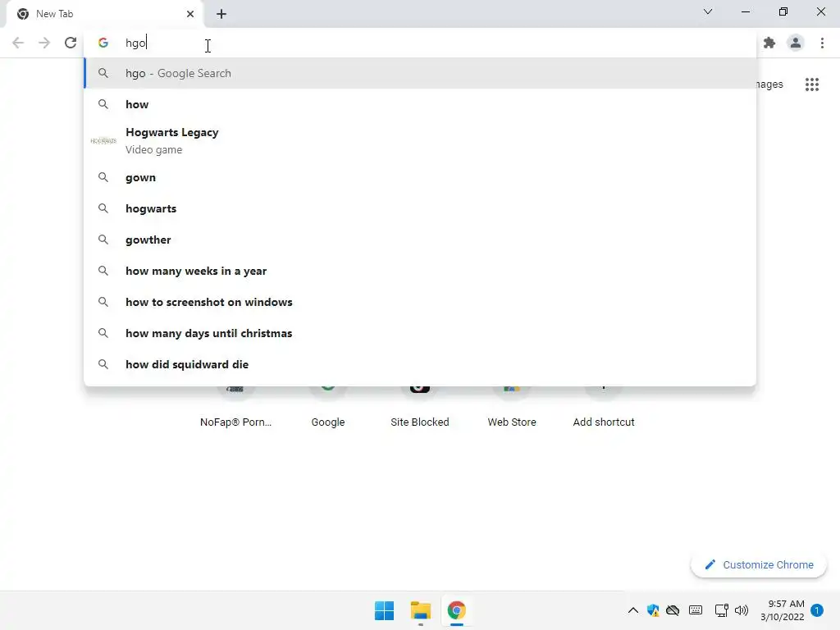Select the 'hgo - Google Search' suggestion

pyautogui.click(x=420, y=73)
